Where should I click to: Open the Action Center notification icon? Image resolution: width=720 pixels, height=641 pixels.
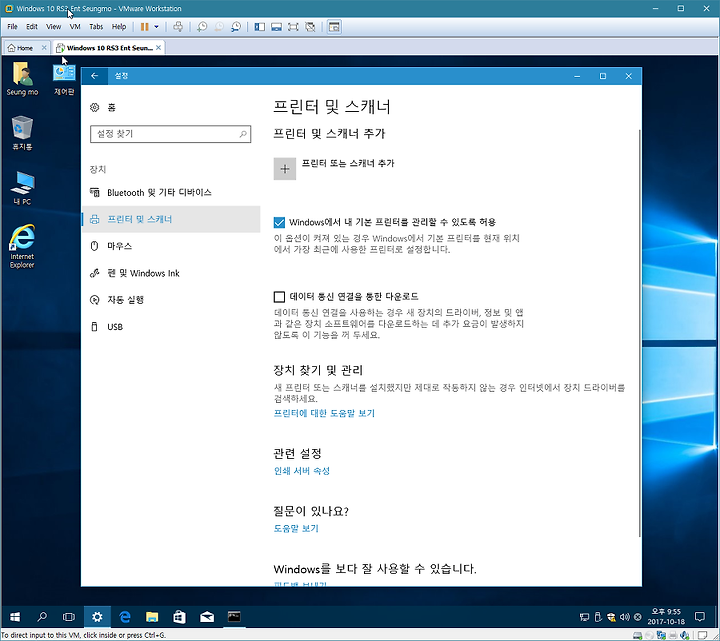click(x=700, y=617)
